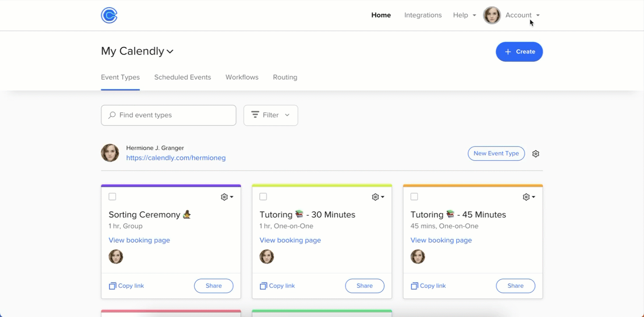Click '45 mins, One-on-One' text
Screen dimensions: 644x317
pos(444,226)
